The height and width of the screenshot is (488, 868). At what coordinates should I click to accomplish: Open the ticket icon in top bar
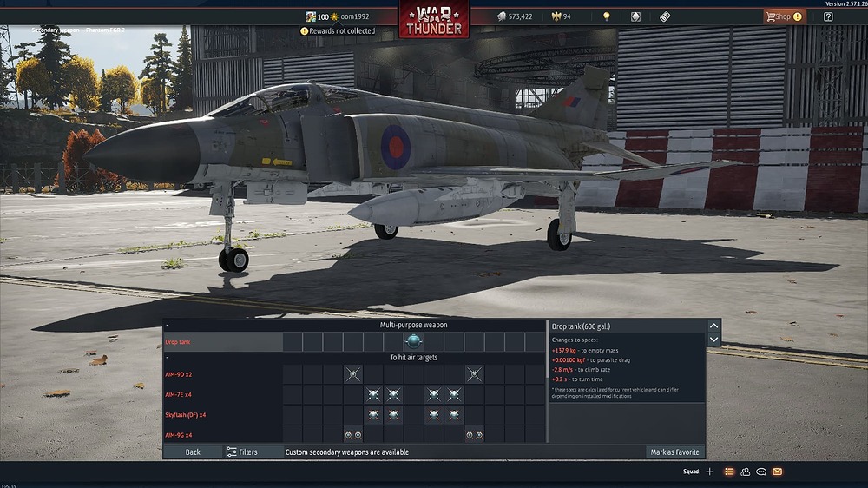[665, 16]
